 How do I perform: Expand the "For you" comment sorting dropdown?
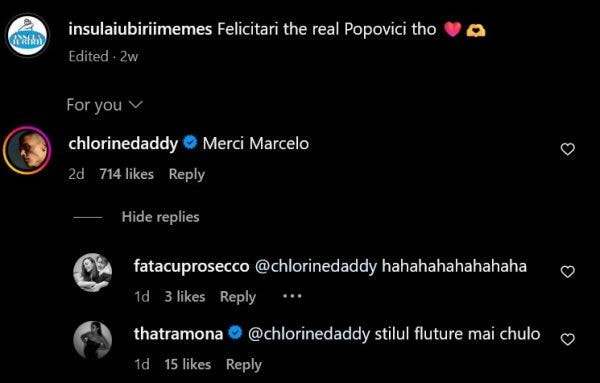(104, 104)
